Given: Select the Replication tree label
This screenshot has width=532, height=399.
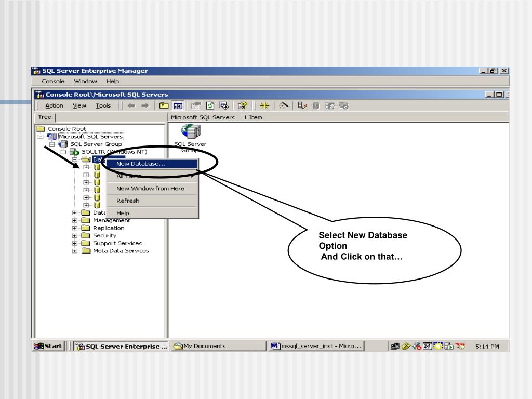Looking at the screenshot, I should 109,228.
